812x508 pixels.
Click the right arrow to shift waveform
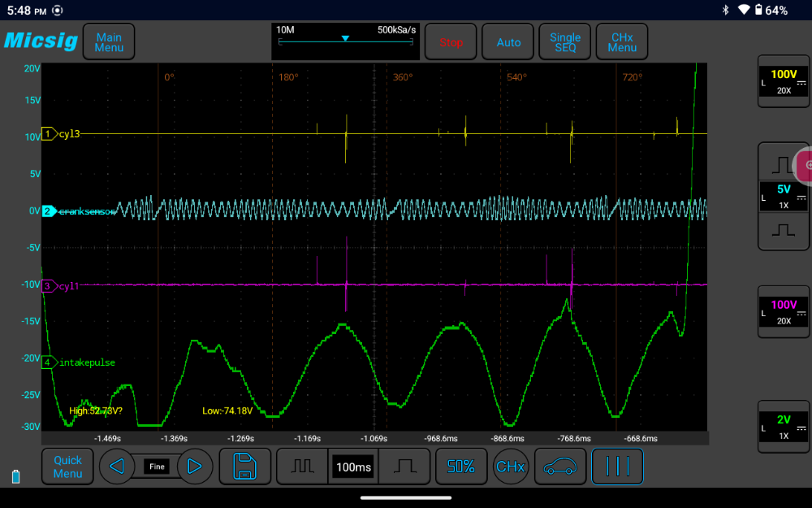click(194, 467)
